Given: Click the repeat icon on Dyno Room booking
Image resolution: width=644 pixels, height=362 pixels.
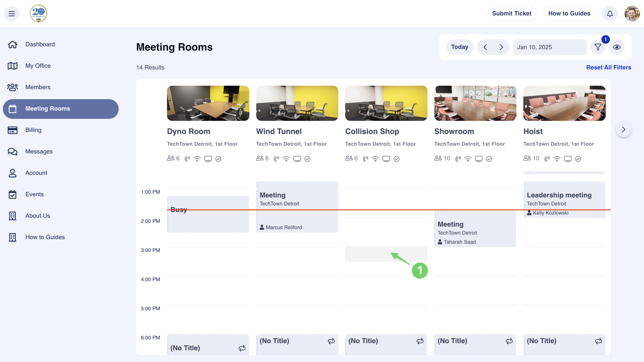Looking at the screenshot, I should click(x=242, y=348).
